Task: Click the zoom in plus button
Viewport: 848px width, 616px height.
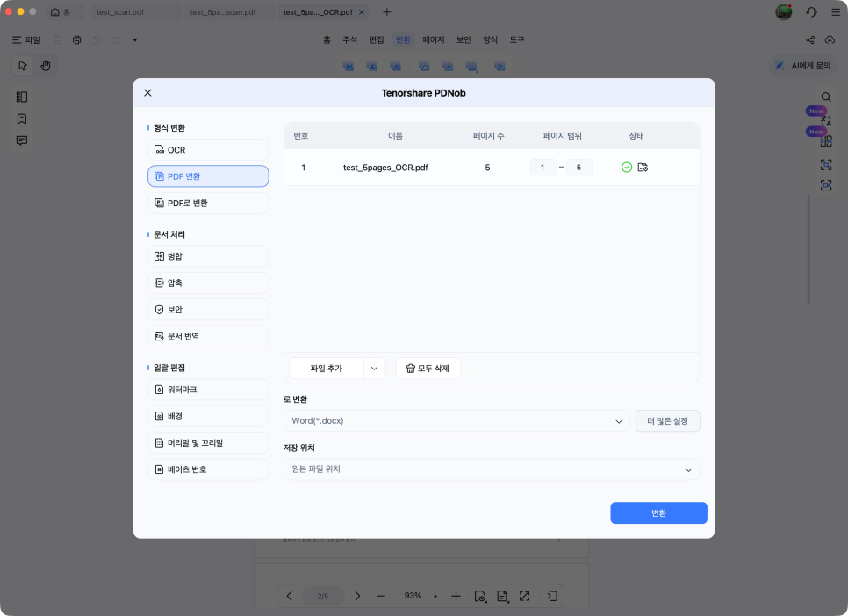Action: point(456,596)
